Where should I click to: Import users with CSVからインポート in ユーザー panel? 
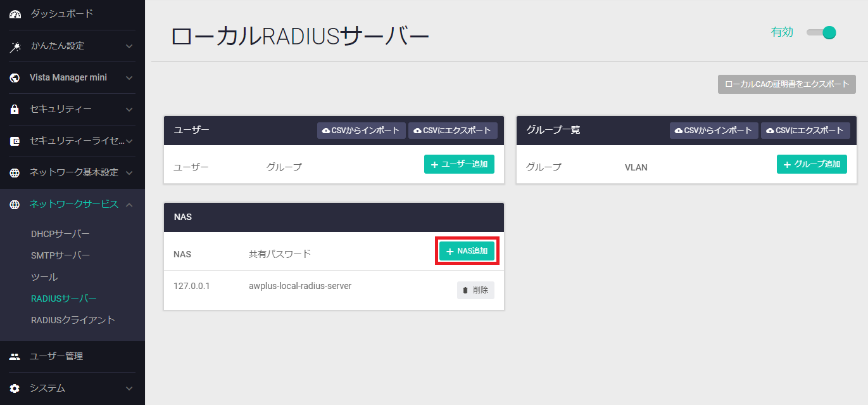click(361, 131)
